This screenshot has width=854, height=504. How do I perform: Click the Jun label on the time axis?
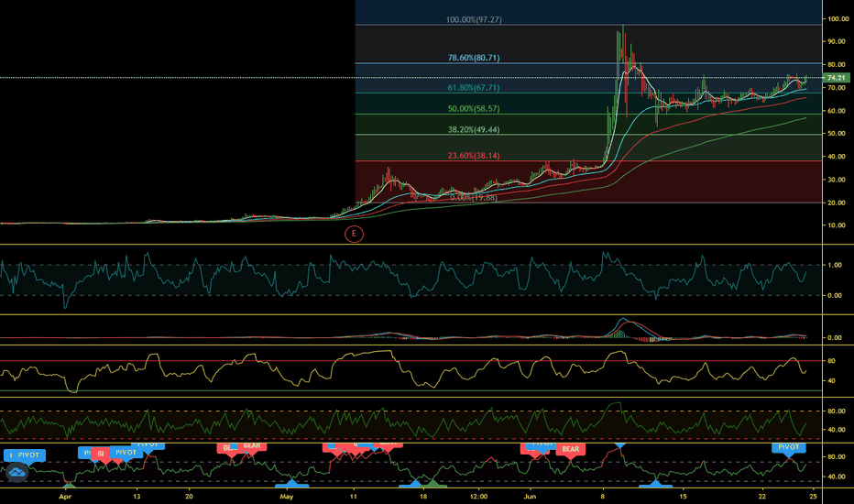530,497
